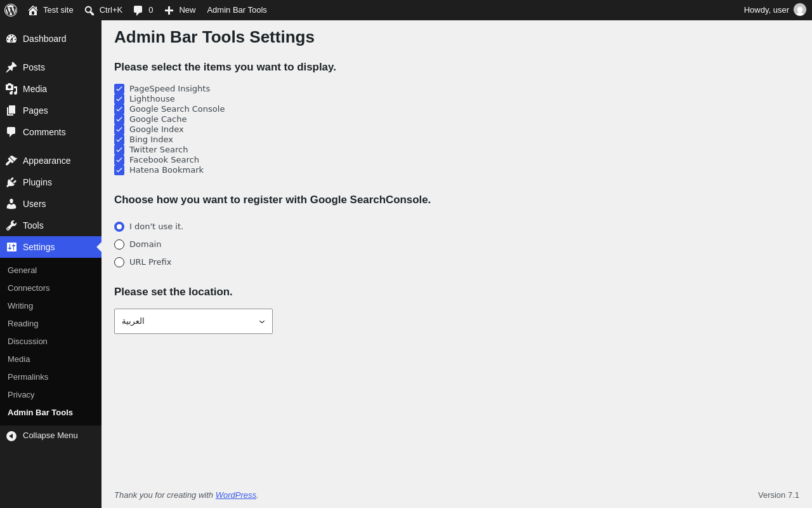Screen dimensions: 812x508
Task: Click the WordPress logo icon
Action: 11,10
